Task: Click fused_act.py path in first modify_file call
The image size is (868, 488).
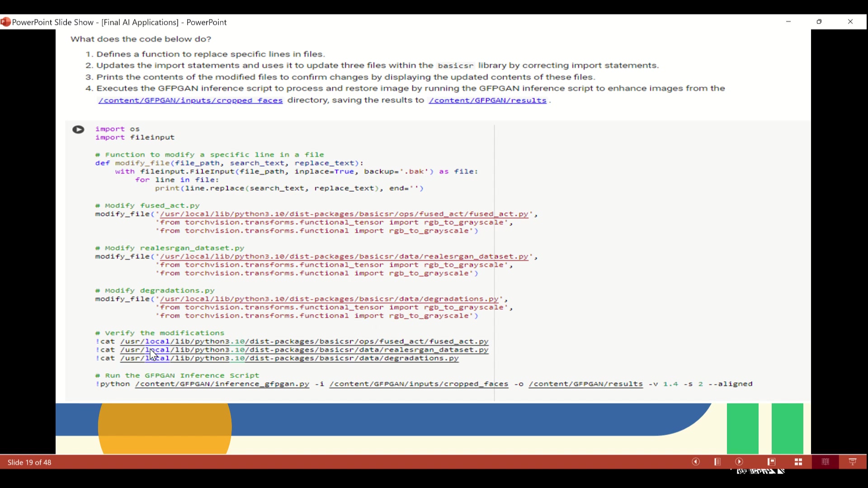Action: (344, 214)
